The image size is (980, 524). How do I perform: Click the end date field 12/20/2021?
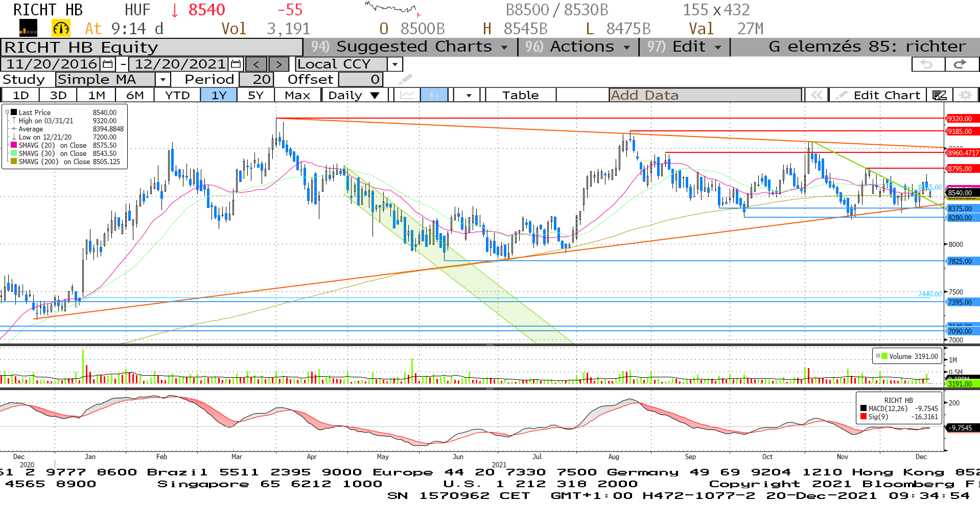[x=179, y=64]
